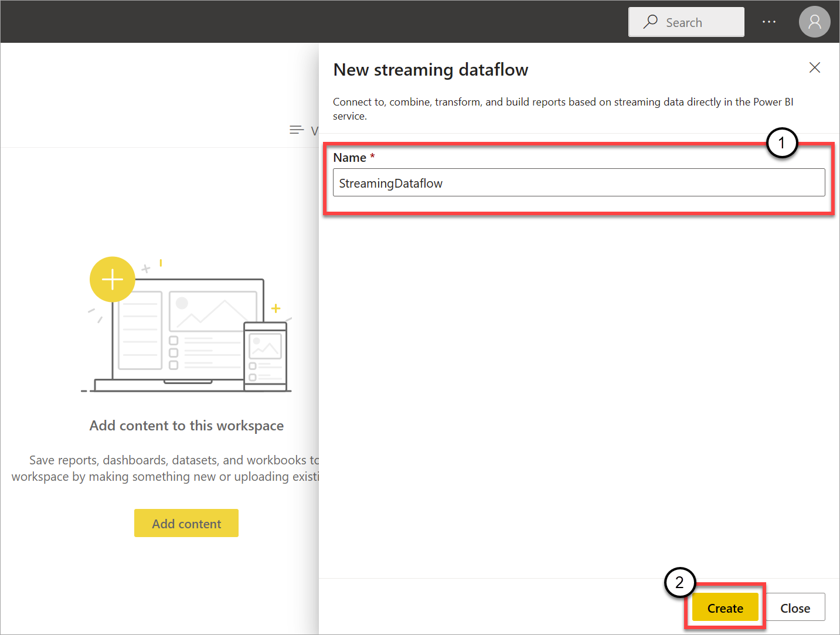840x635 pixels.
Task: Click the list view icon near the View control
Action: [x=296, y=129]
